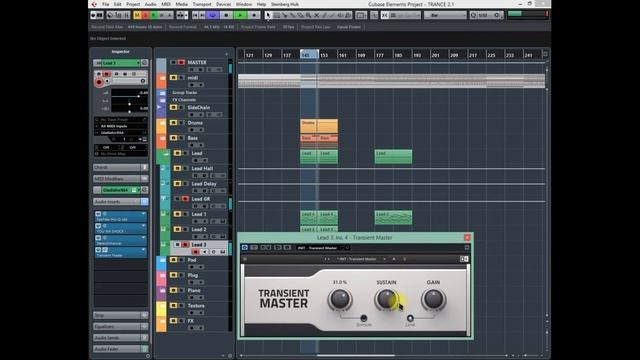Select the Zoom magnifier tool in toolbar

(x=309, y=15)
